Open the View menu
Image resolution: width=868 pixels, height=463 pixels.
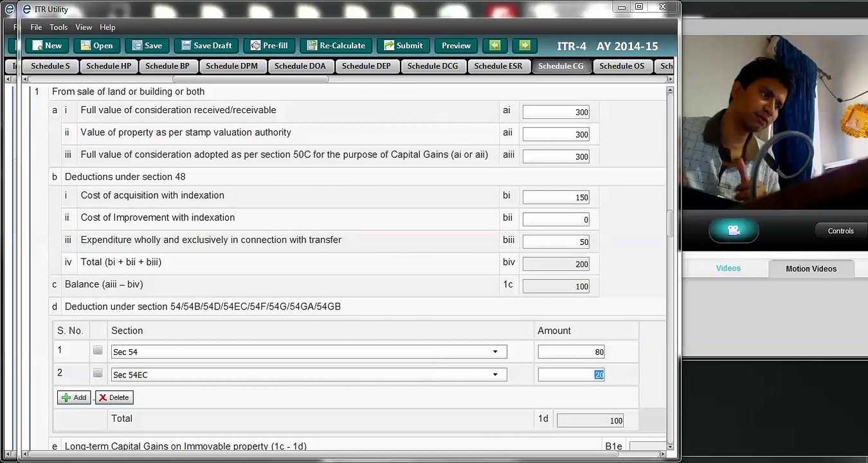tap(84, 27)
